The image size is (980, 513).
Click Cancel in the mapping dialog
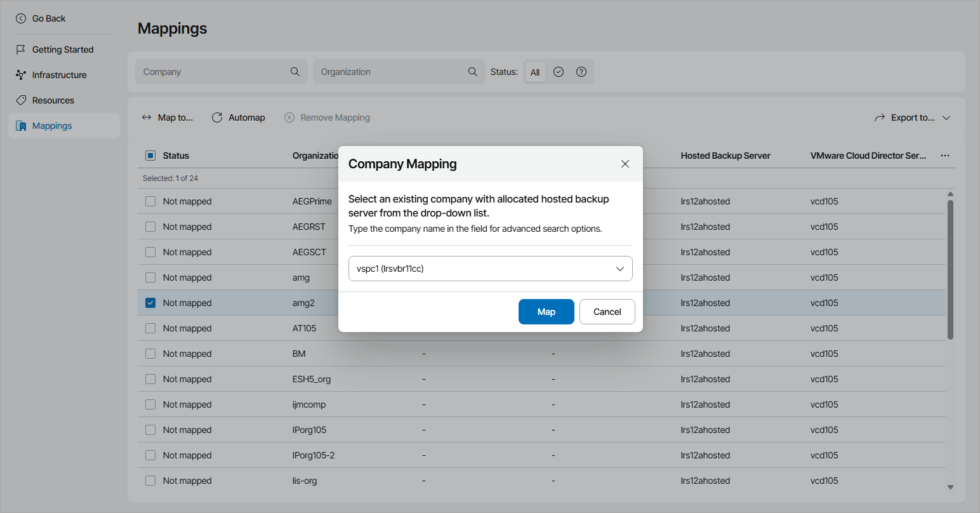tap(607, 312)
